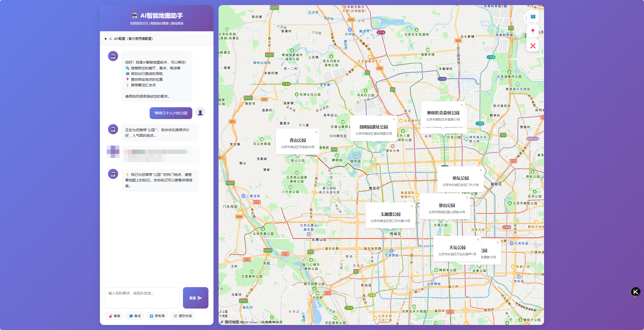Click 清空对话 to clear chat
This screenshot has height=330, width=644.
point(182,316)
